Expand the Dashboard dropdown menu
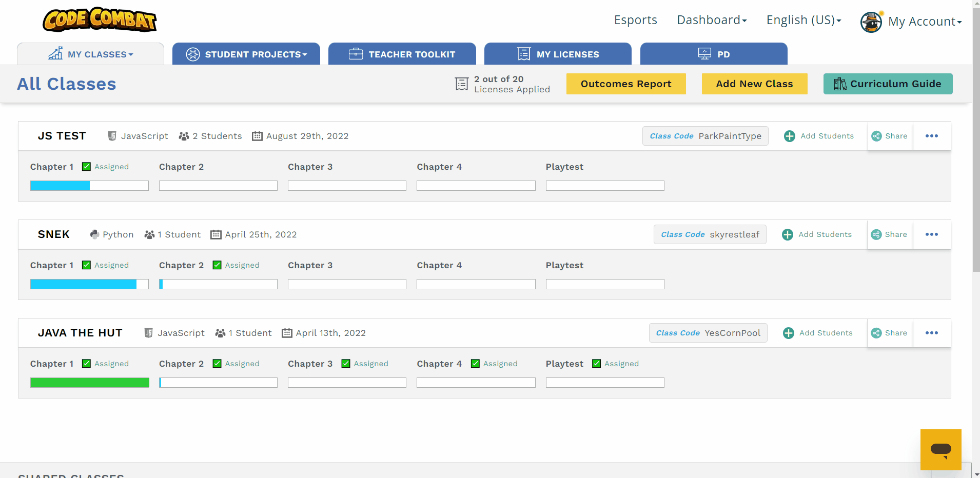This screenshot has height=478, width=980. pyautogui.click(x=712, y=20)
